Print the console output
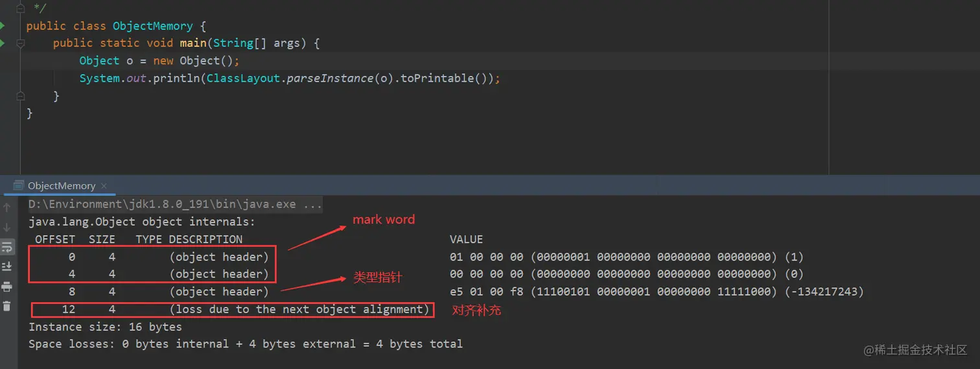Viewport: 980px width, 369px height. [x=7, y=286]
